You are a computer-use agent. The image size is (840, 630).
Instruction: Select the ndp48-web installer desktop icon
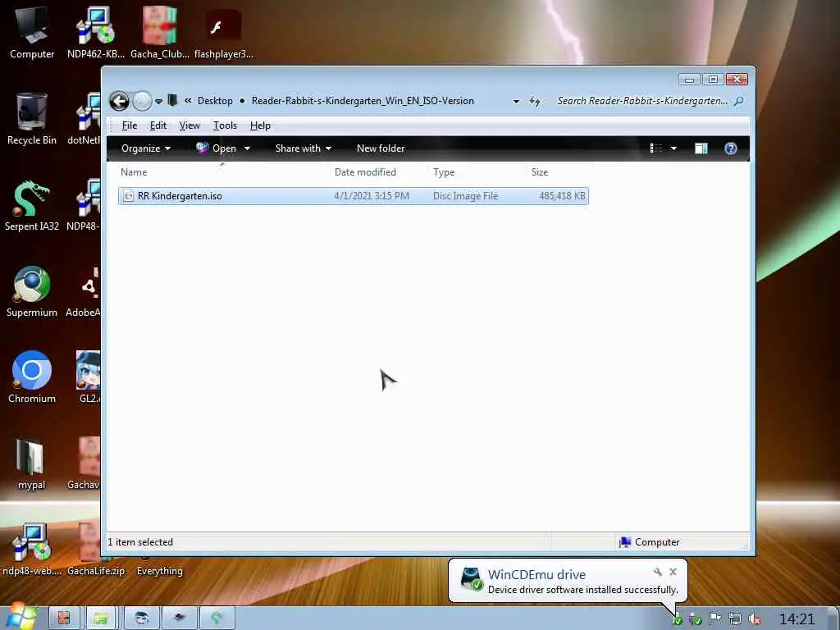32,550
